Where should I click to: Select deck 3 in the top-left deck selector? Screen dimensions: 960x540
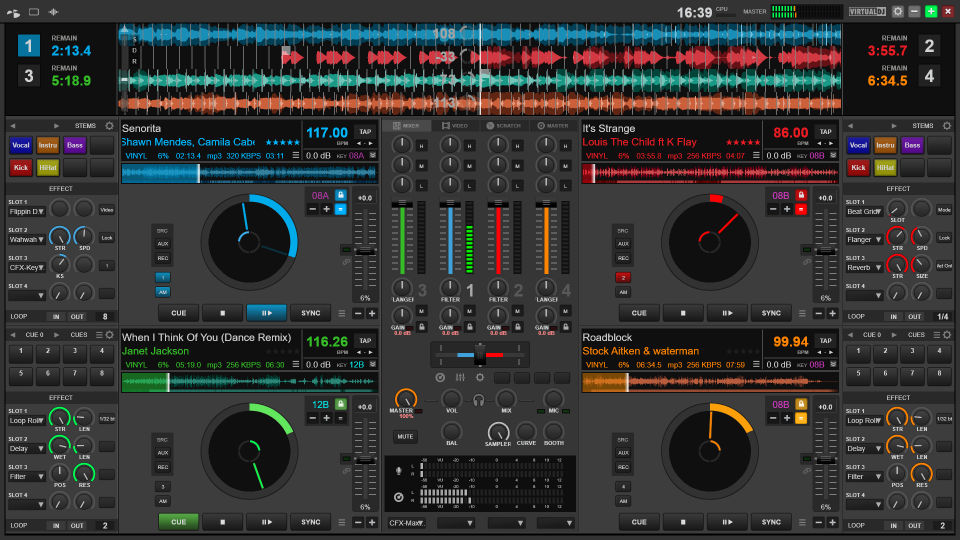click(x=29, y=77)
